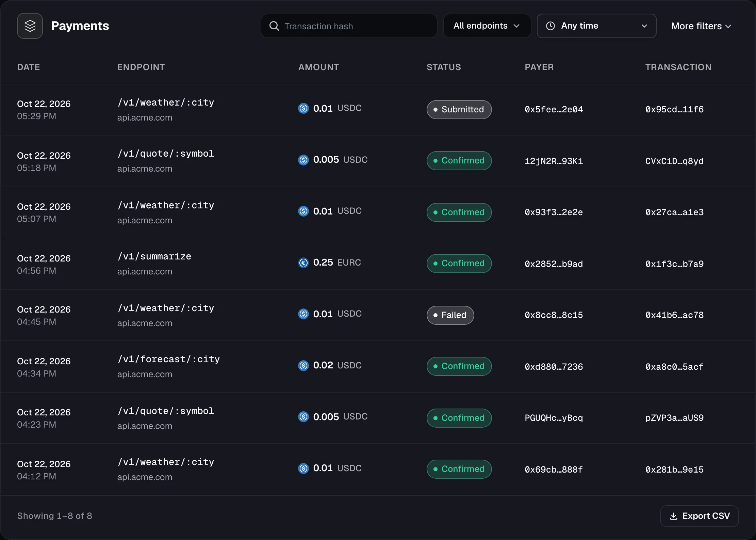Click the /v1/forecast/:city endpoint text

pos(168,359)
